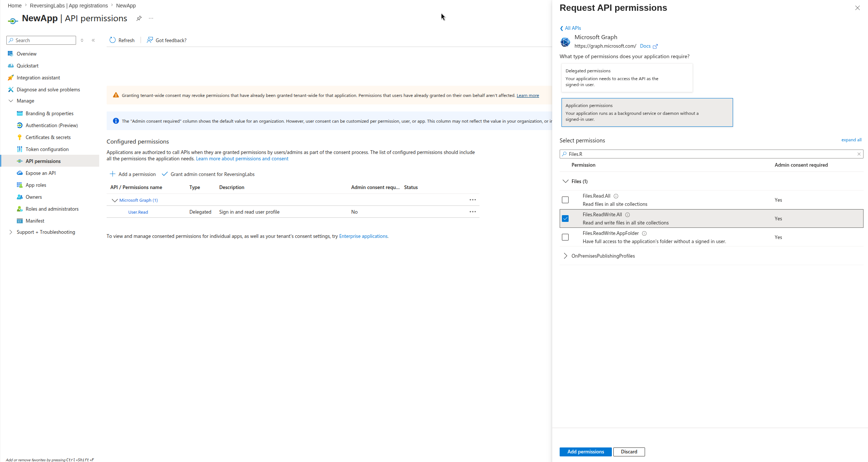Viewport: 868px width, 462px height.
Task: Expand the OnPremisesPublishingProfiles group
Action: click(566, 256)
